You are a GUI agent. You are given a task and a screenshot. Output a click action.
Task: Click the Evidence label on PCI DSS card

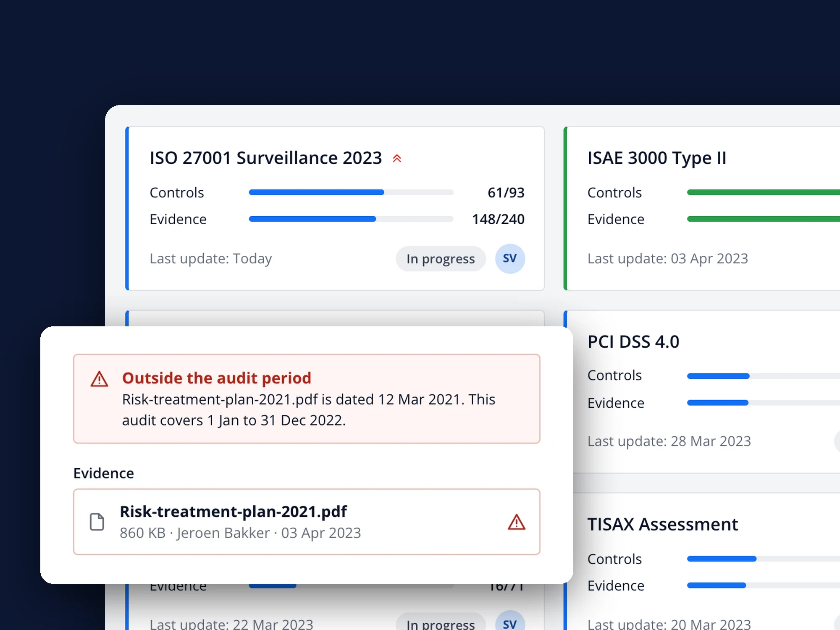coord(616,402)
